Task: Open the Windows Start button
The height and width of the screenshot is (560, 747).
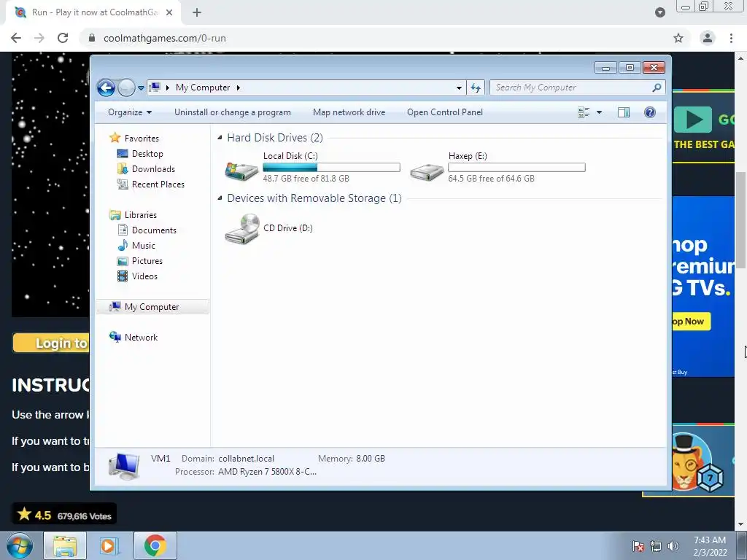Action: click(19, 545)
